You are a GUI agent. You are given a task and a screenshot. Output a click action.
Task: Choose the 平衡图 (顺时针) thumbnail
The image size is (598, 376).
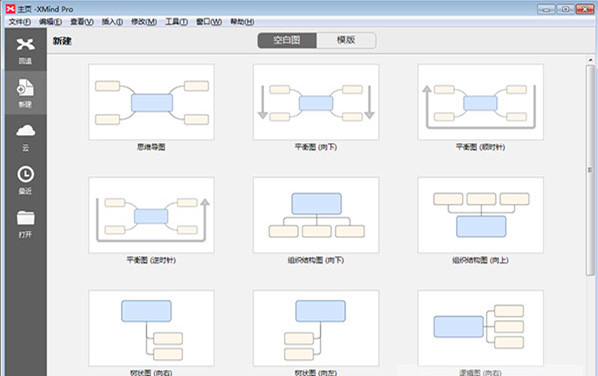click(481, 102)
